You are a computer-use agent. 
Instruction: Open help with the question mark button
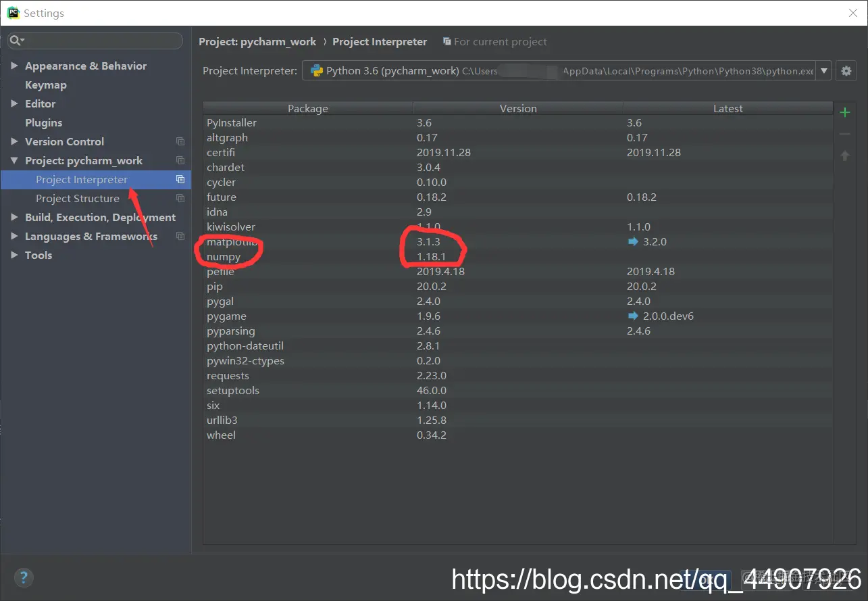(24, 577)
